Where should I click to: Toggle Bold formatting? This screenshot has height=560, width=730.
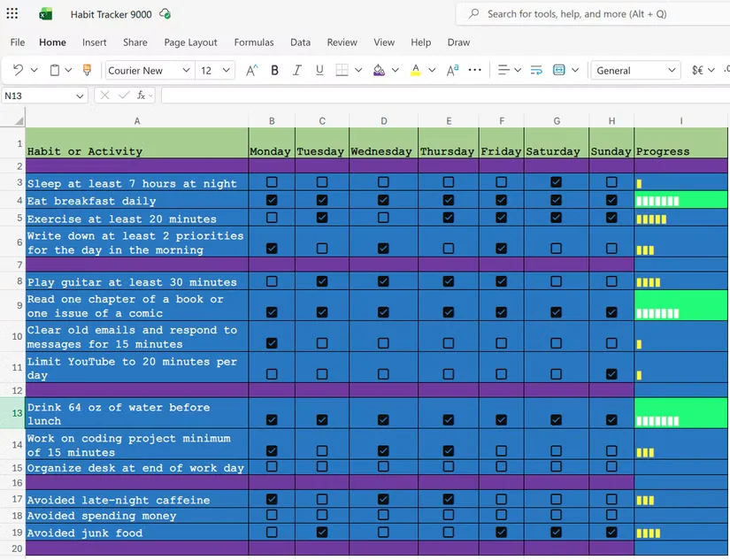point(274,70)
